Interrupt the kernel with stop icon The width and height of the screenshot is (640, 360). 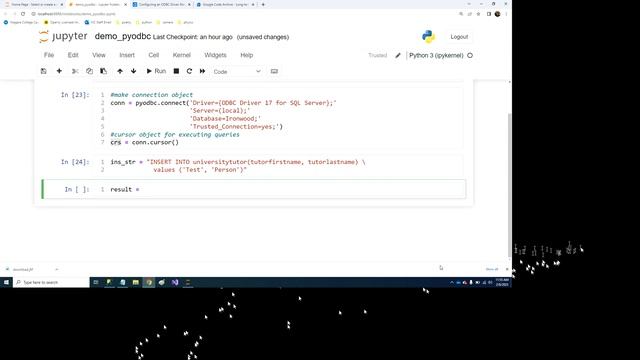176,71
